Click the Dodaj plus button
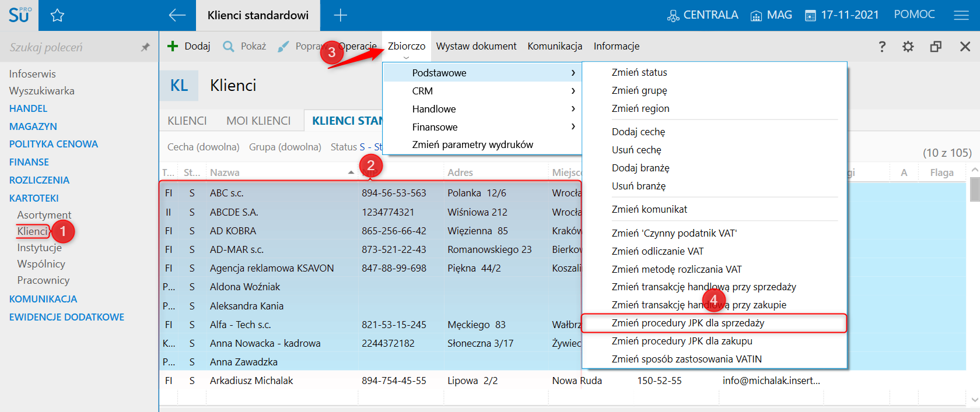The width and height of the screenshot is (980, 412). 188,46
